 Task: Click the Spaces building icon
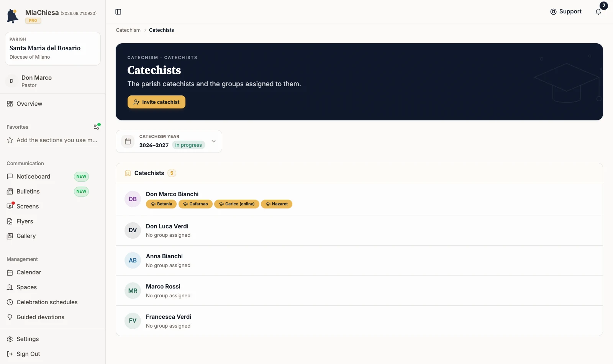click(10, 287)
